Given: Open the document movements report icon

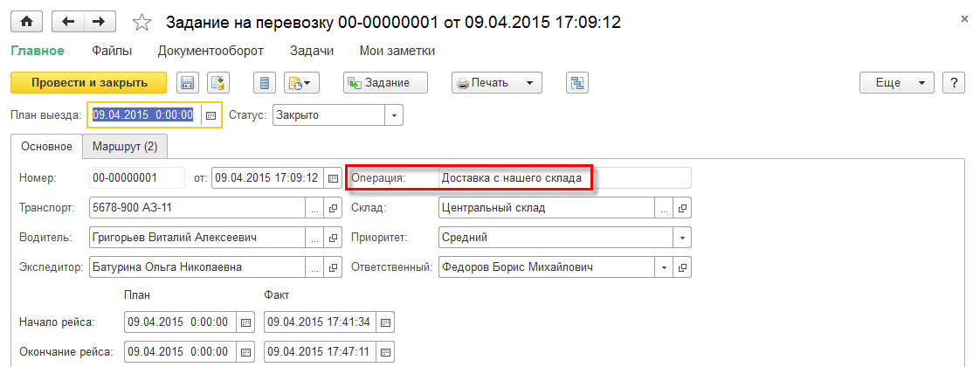Looking at the screenshot, I should (265, 83).
